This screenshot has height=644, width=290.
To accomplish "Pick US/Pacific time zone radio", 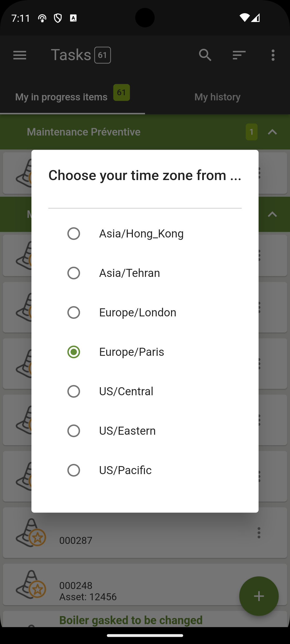I will tap(74, 470).
